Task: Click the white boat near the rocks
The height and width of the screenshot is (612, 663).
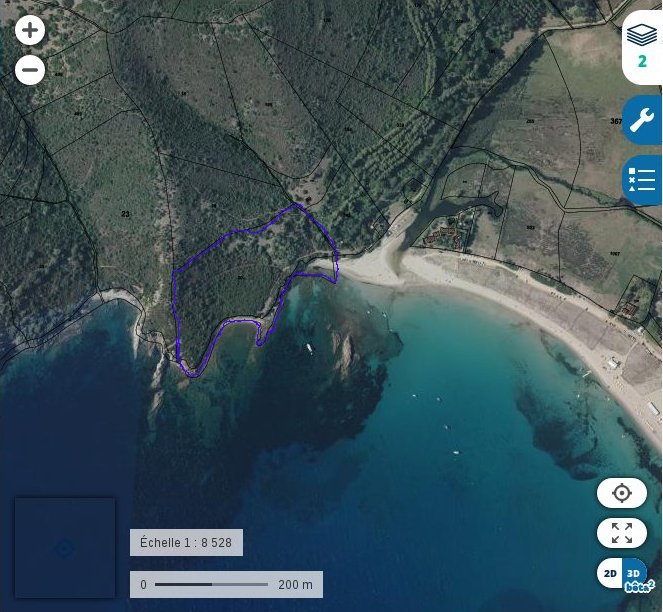Action: [x=310, y=349]
